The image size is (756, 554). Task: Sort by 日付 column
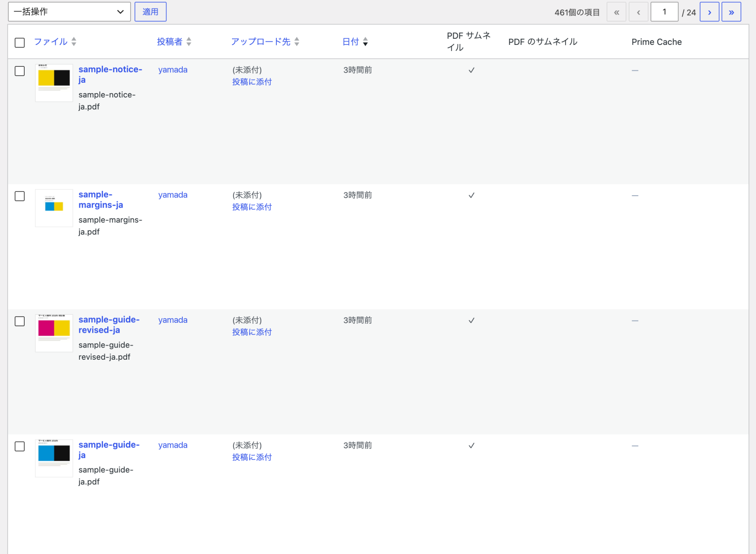tap(351, 42)
